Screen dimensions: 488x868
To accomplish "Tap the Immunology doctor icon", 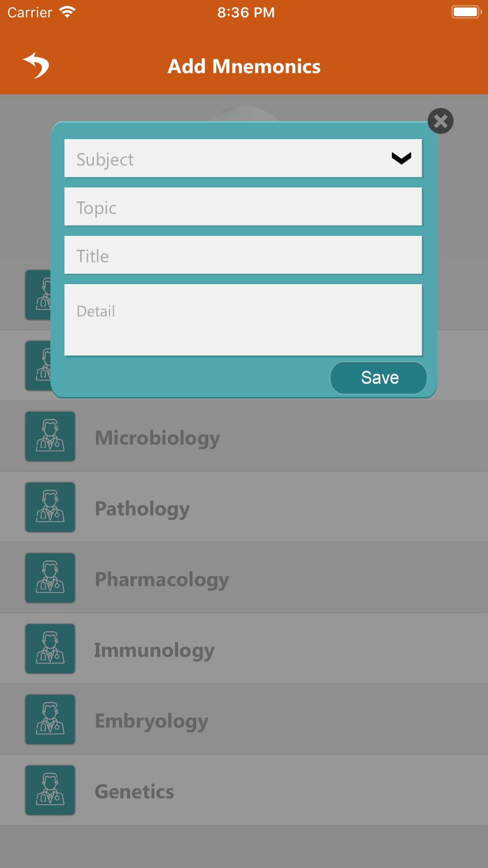I will [50, 649].
